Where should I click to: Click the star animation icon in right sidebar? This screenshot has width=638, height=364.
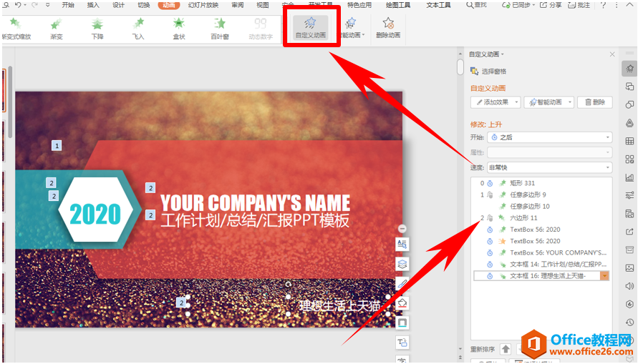[x=629, y=68]
